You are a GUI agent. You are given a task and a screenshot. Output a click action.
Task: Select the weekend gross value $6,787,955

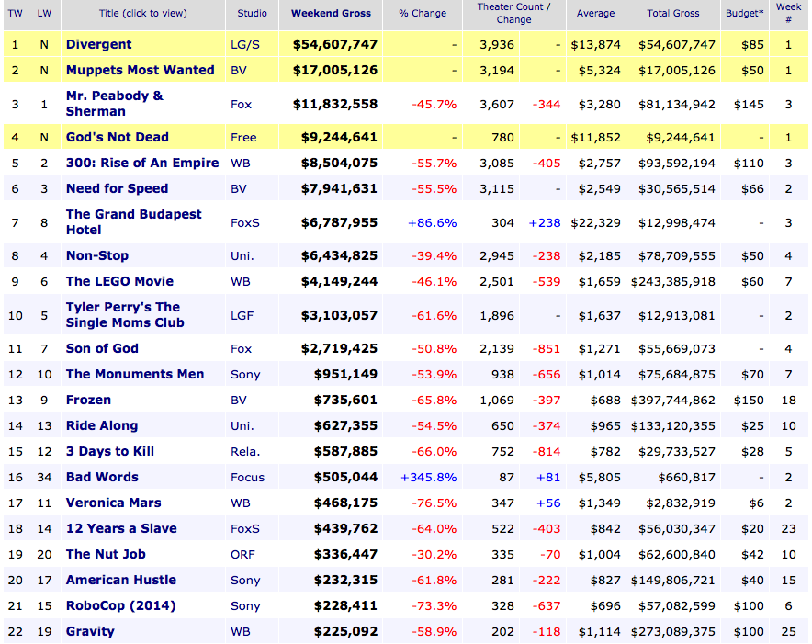tap(339, 223)
